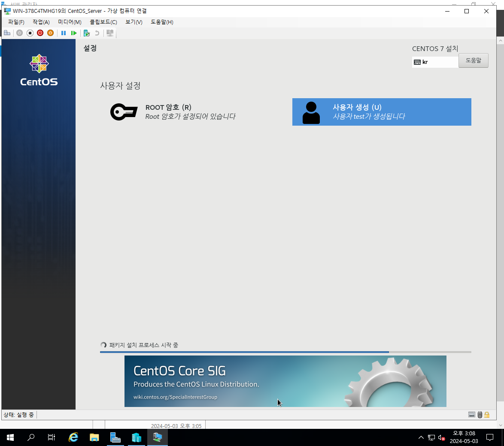Image resolution: width=504 pixels, height=446 pixels.
Task: Open the taskbar clock showing 오후 3:08
Action: [x=464, y=437]
